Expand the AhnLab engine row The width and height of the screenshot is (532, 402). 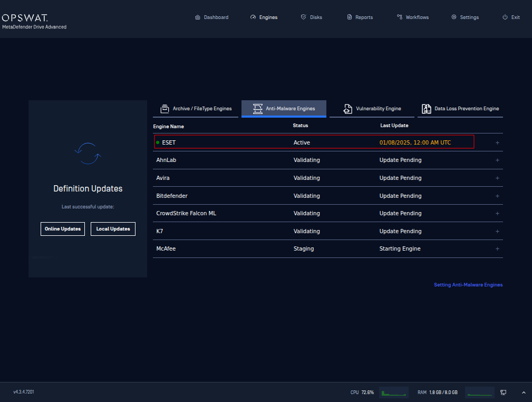(x=497, y=160)
